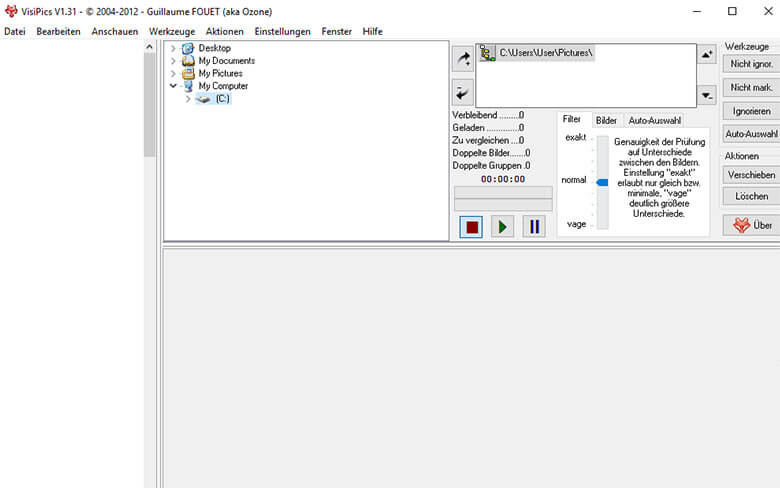Select the C:\Users\User\Pictures\ folder entry
This screenshot has width=780, height=488.
click(x=545, y=52)
